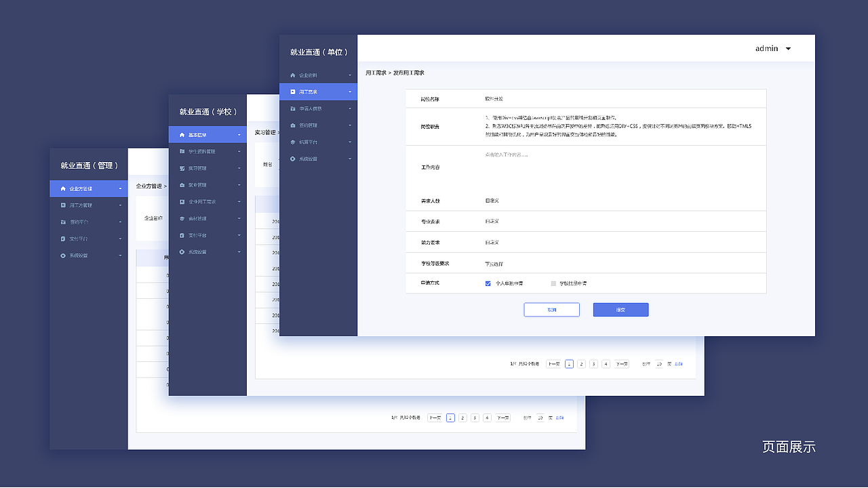The height and width of the screenshot is (488, 868).
Task: Click the 跳转 link in 学校 window pagination
Action: [x=679, y=364]
